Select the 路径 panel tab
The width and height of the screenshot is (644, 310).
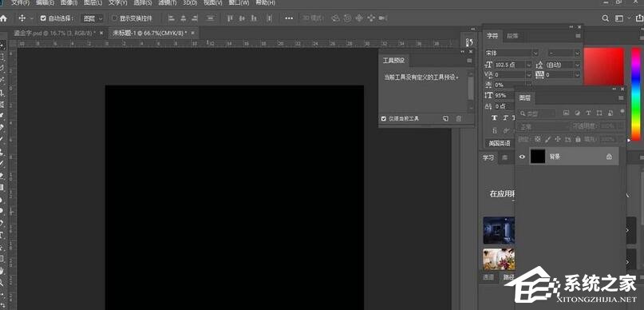pos(509,277)
